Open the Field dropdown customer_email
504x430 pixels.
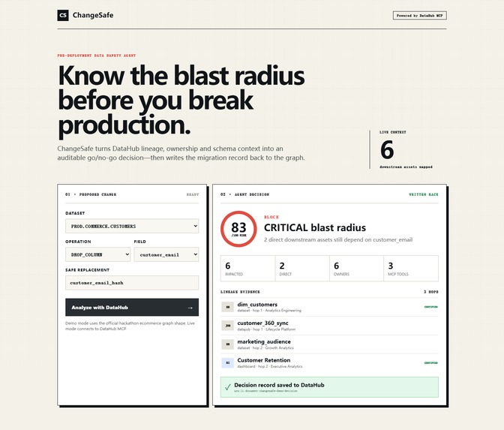coord(166,254)
